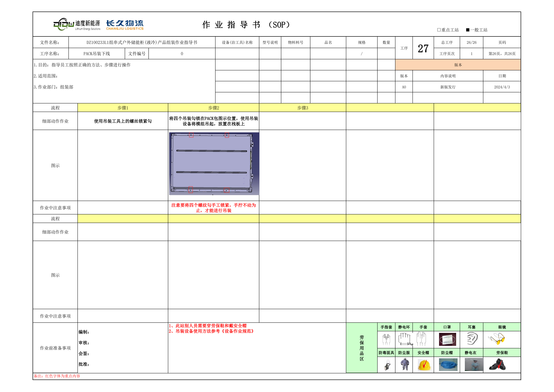Select the 步骤1 header cell
The image size is (554, 392).
(x=123, y=108)
